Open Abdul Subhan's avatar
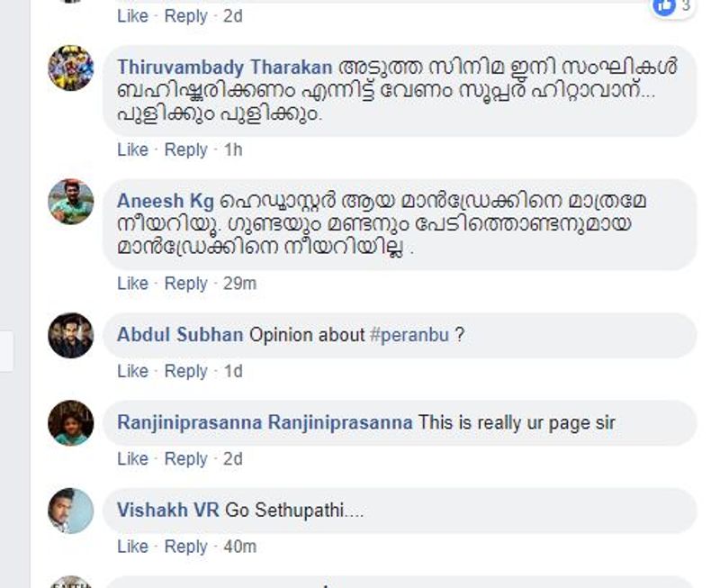Screen dimensions: 720x588 pos(70,335)
